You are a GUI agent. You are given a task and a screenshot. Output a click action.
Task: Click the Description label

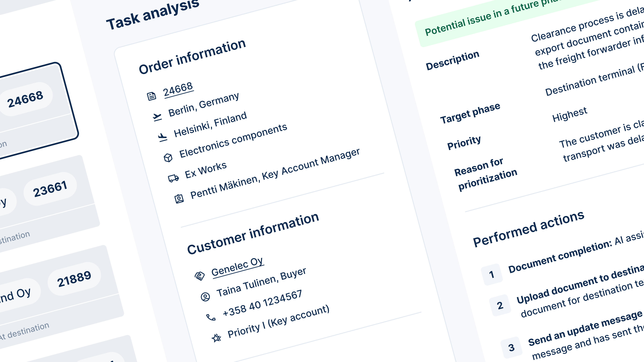coord(453,60)
